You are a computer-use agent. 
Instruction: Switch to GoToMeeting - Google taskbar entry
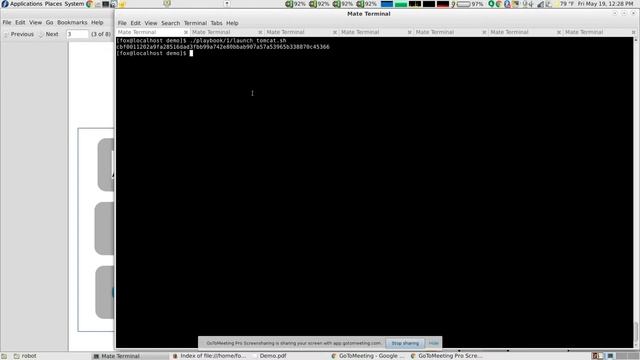coord(369,356)
